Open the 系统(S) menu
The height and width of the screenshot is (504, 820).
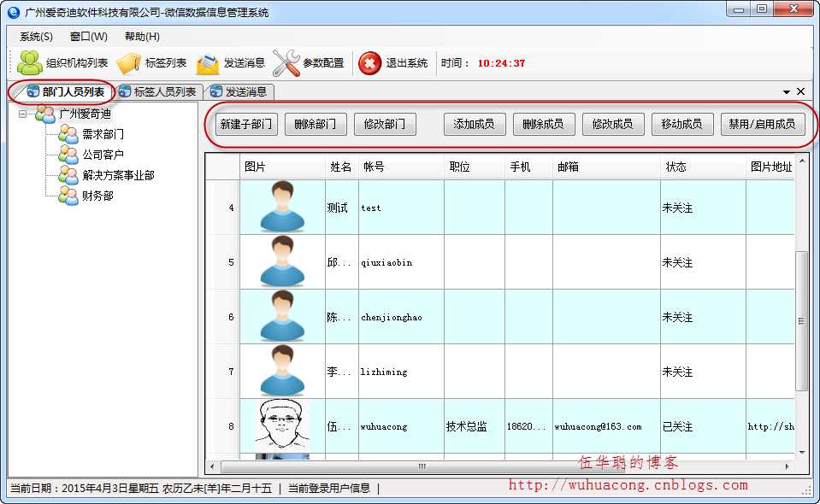(36, 37)
